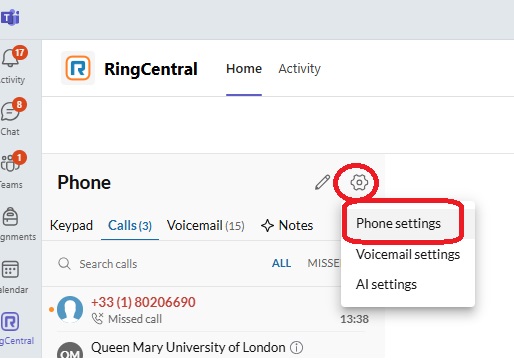Switch to the Activity tab in RingCentral
The image size is (514, 360).
click(299, 69)
